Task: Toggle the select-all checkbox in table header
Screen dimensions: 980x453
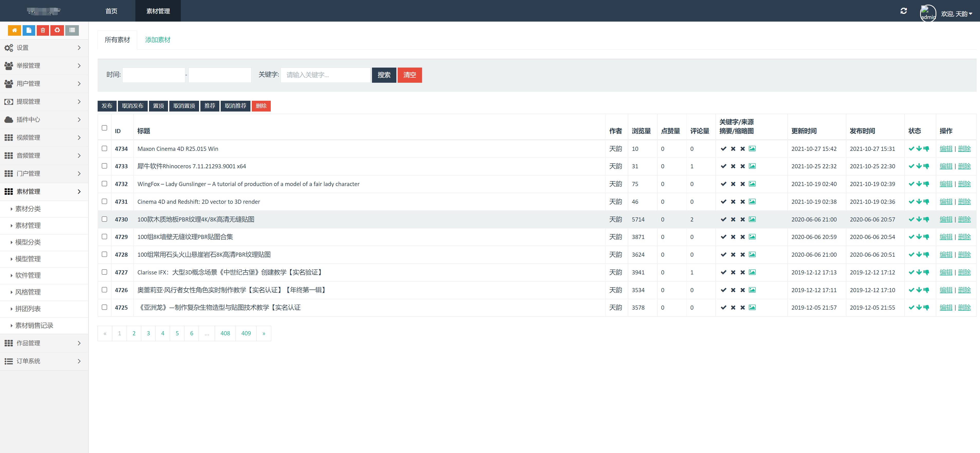Action: [x=104, y=128]
